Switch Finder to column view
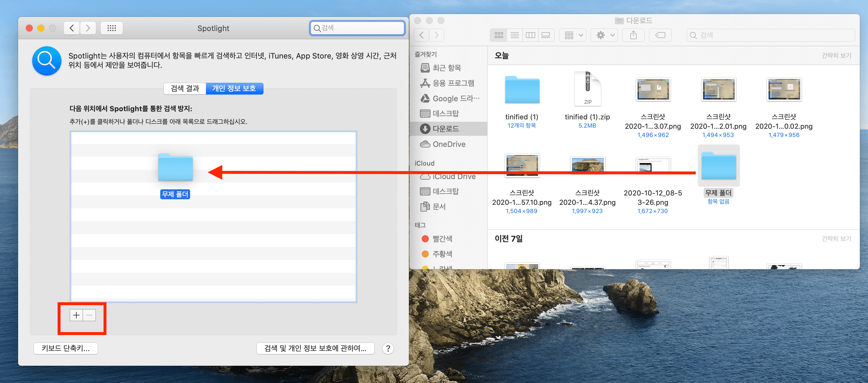Viewport: 868px width, 383px height. tap(530, 35)
